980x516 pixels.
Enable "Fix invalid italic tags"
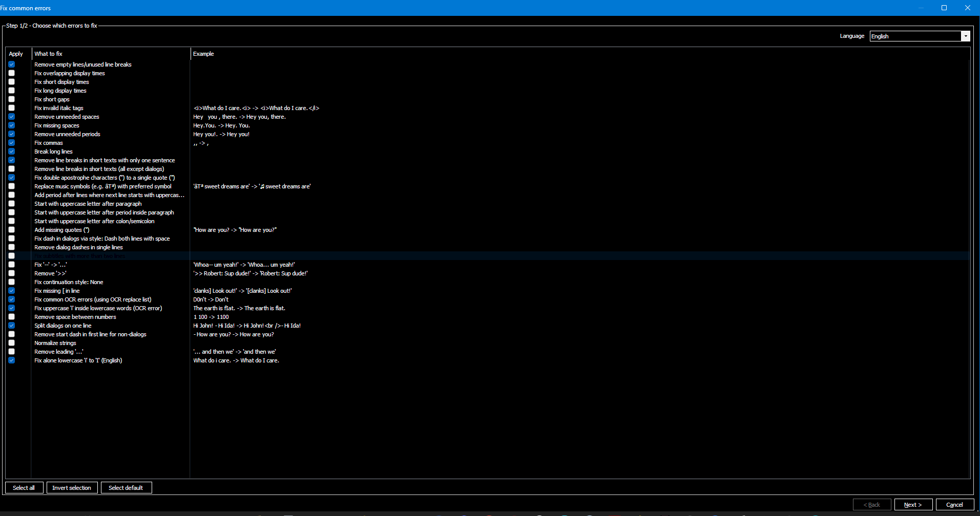(x=11, y=107)
